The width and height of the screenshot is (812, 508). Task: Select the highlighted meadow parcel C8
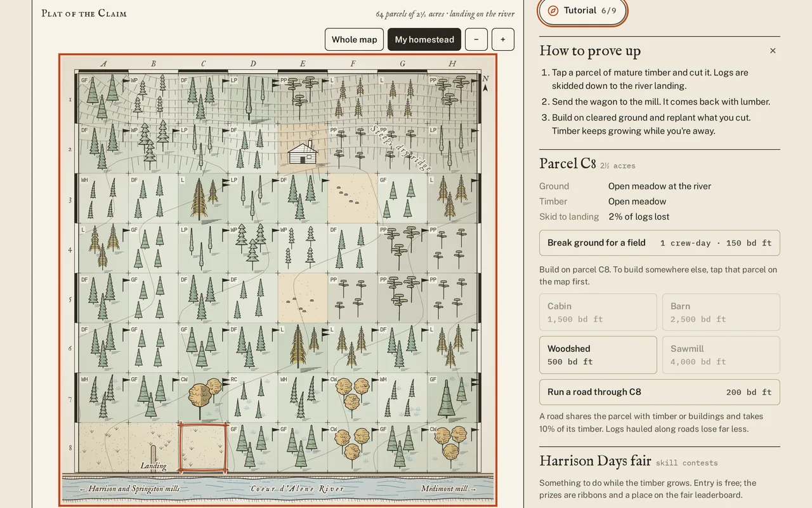(x=203, y=448)
